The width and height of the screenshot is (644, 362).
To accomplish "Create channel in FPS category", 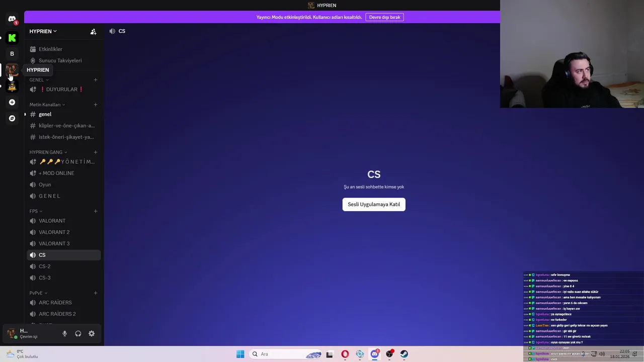I will (x=96, y=211).
